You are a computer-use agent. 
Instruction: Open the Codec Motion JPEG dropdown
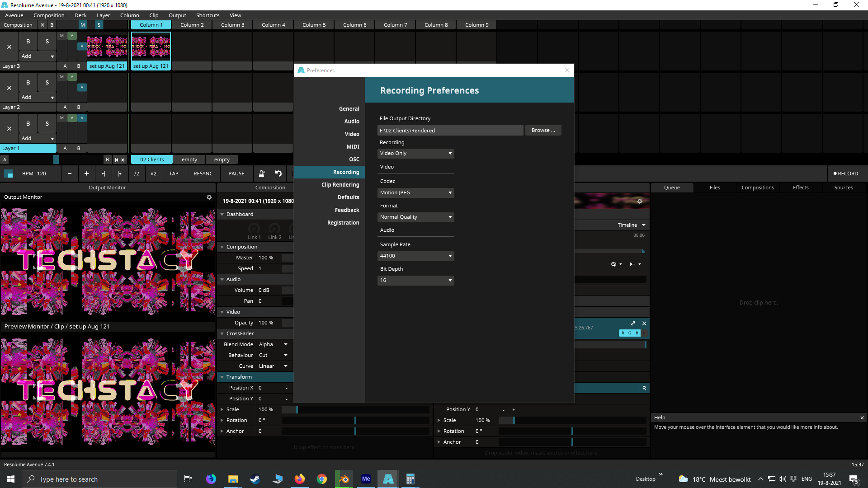click(x=415, y=192)
